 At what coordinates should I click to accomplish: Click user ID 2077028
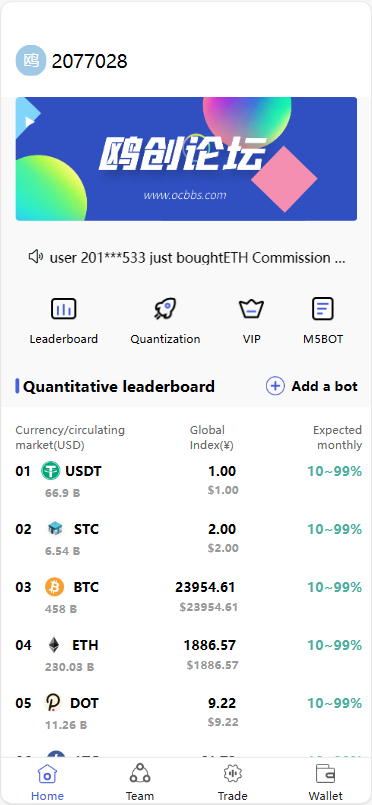click(89, 61)
